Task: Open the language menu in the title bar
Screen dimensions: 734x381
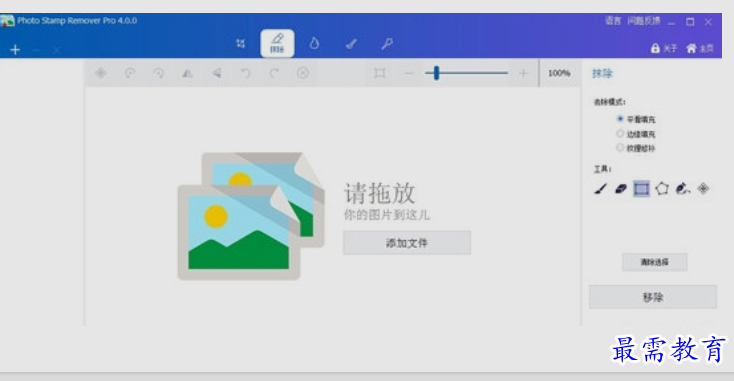Action: coord(613,21)
